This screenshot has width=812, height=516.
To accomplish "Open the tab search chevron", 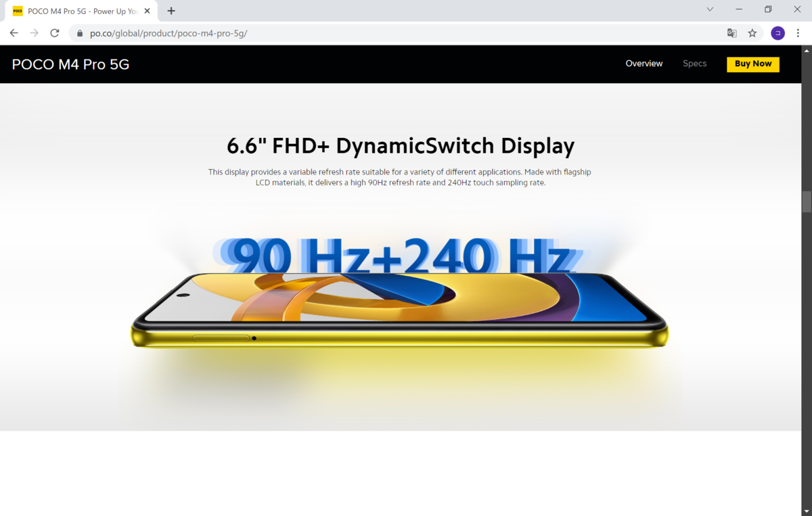I will 710,9.
